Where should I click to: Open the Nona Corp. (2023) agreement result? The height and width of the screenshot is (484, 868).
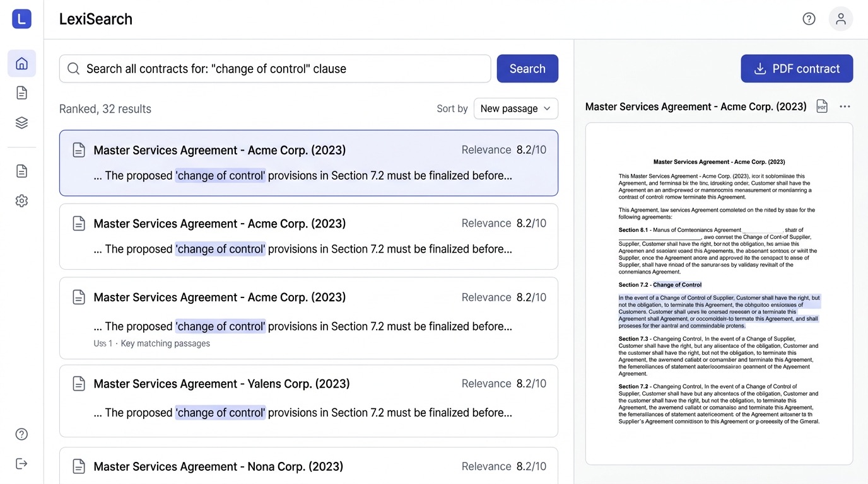tap(308, 466)
